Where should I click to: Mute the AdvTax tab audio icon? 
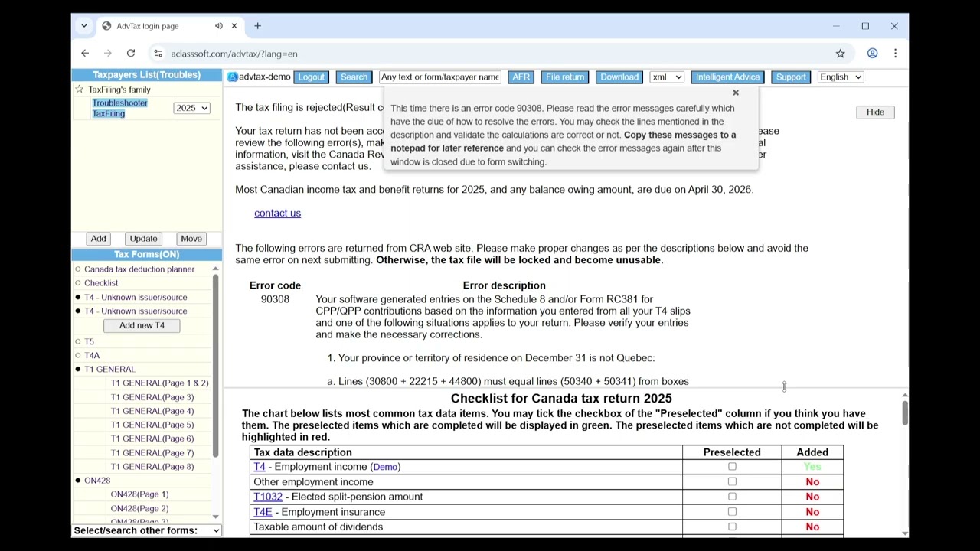219,26
